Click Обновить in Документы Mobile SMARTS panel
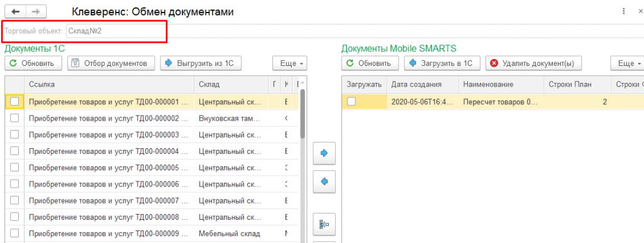This screenshot has height=243, width=644. tap(370, 63)
